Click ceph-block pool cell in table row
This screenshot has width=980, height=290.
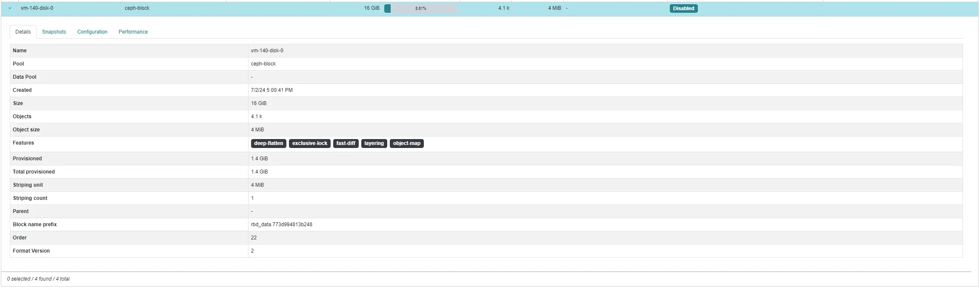(137, 8)
